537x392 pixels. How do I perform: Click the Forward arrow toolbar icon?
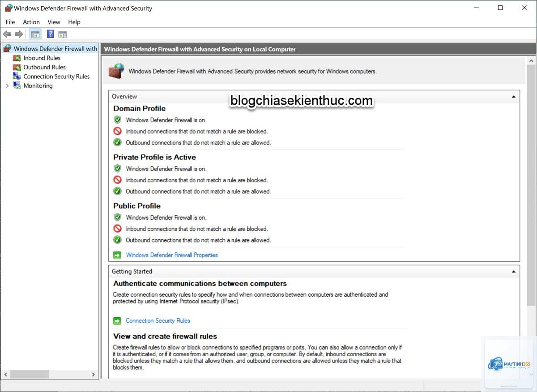tap(19, 34)
